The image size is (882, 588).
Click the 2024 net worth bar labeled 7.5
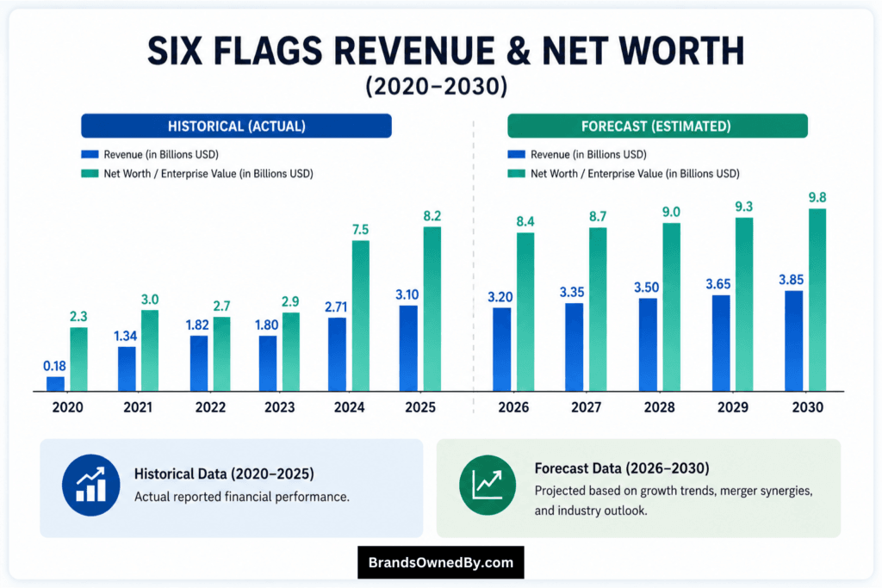click(361, 316)
